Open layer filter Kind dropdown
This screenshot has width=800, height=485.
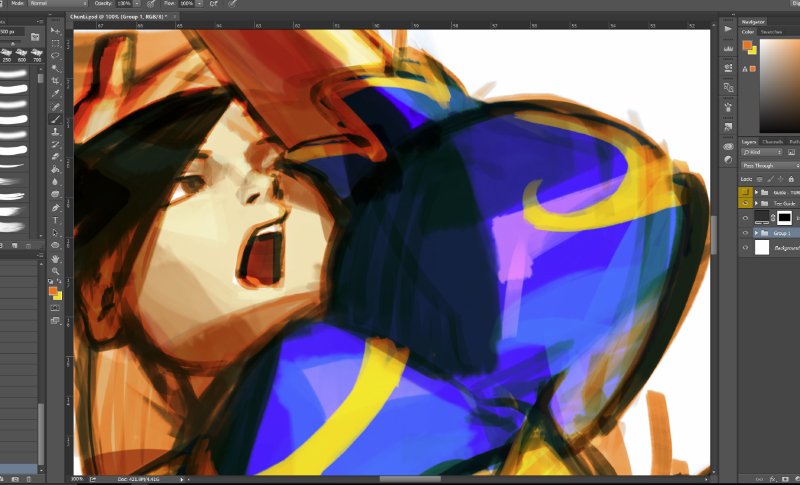coord(761,152)
